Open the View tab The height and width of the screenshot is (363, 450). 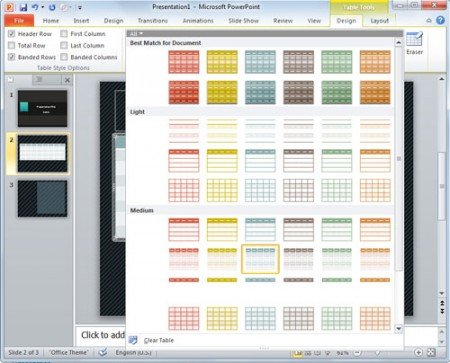314,21
